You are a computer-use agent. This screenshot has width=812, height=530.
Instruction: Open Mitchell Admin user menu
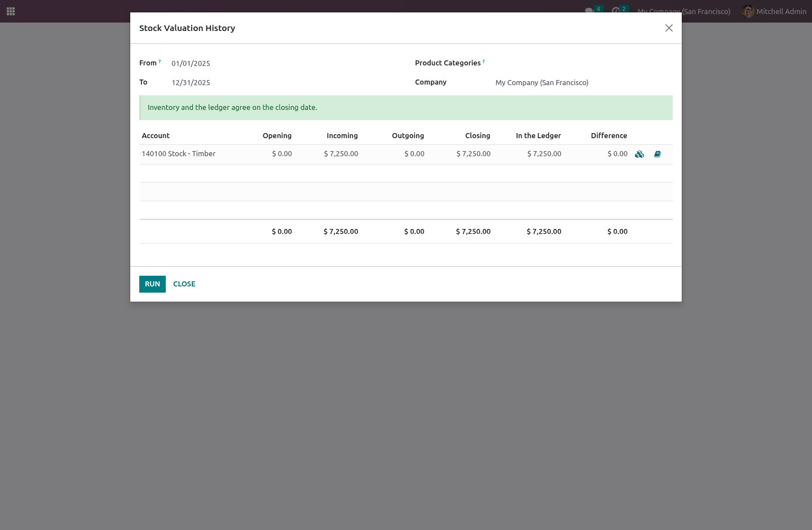[774, 11]
